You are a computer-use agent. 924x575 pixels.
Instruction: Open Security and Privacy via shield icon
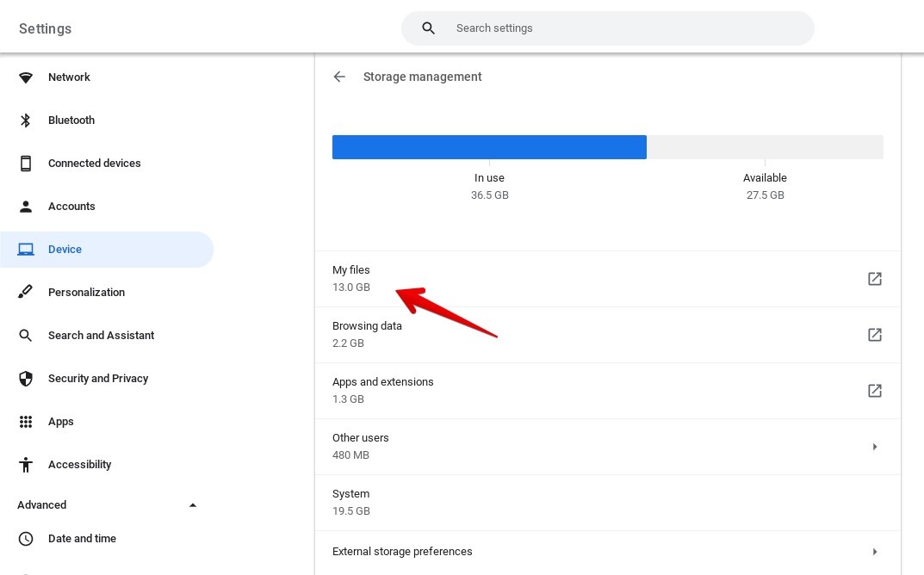coord(26,378)
